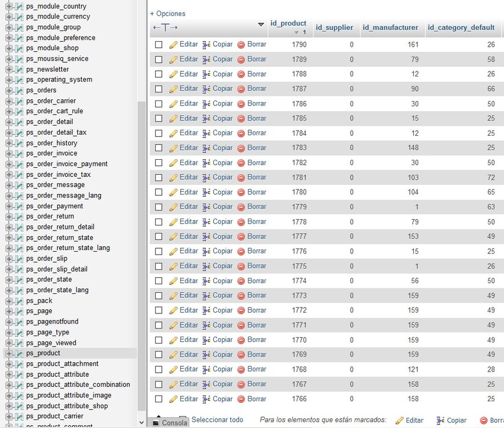504x428 pixels.
Task: Click the pencil edit icon for row 1787
Action: [173, 89]
